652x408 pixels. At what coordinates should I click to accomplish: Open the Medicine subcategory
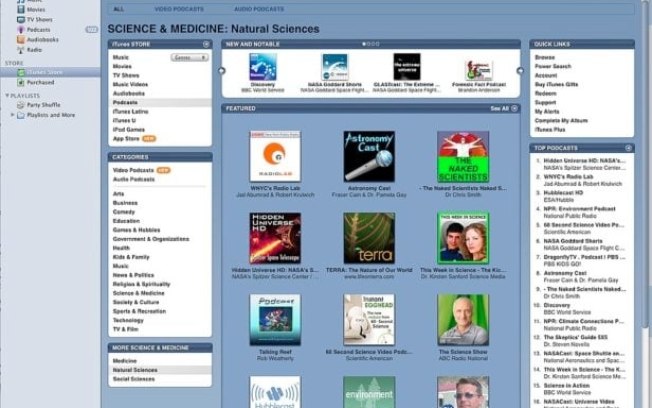(x=124, y=361)
